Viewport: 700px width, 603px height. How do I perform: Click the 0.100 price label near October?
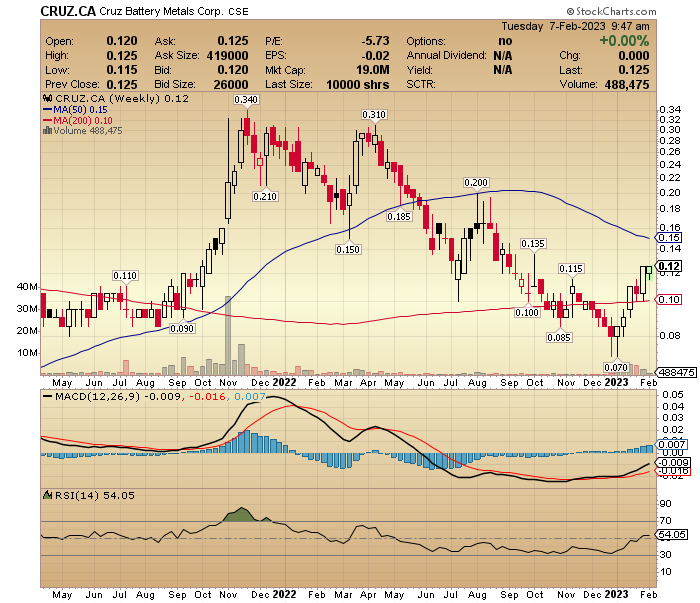pyautogui.click(x=527, y=312)
